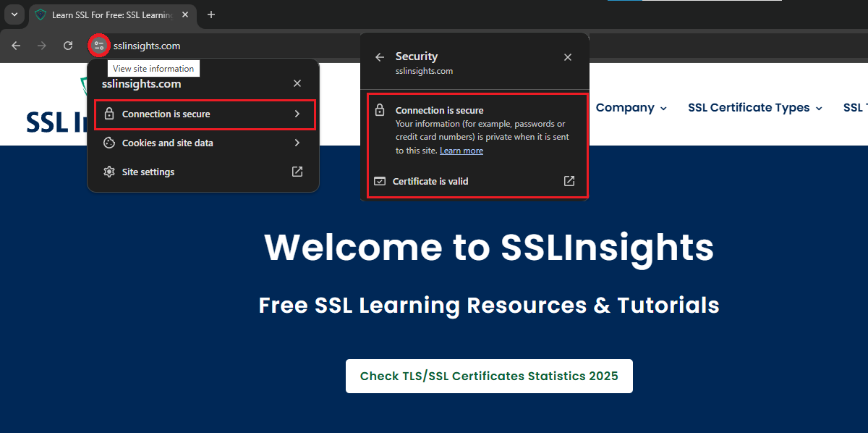Click the Certificate is valid external link icon
Viewport: 868px width, 433px height.
(x=569, y=181)
